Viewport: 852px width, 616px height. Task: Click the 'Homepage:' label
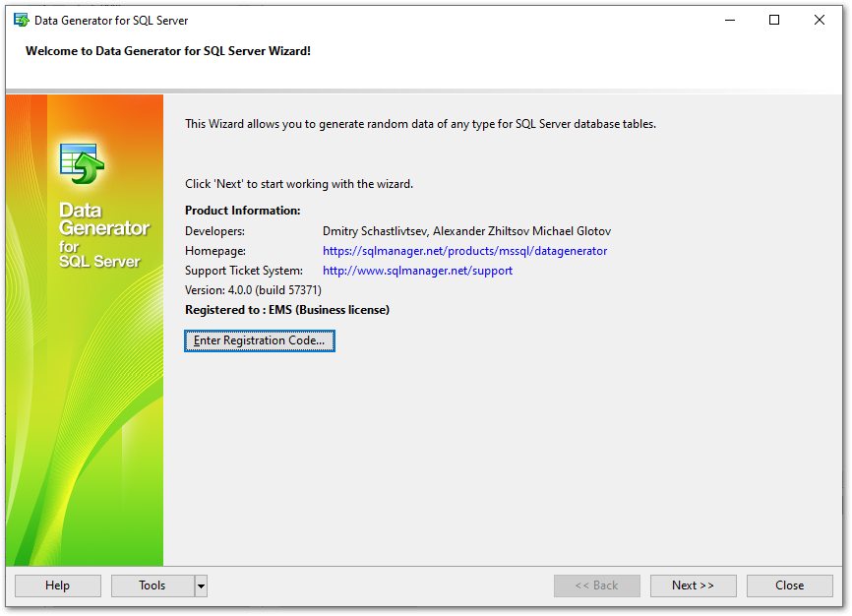pos(215,251)
